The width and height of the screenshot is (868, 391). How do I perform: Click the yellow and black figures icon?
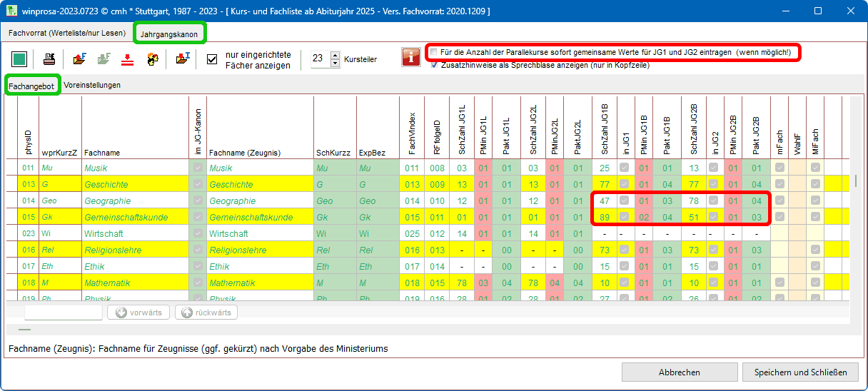click(x=152, y=59)
